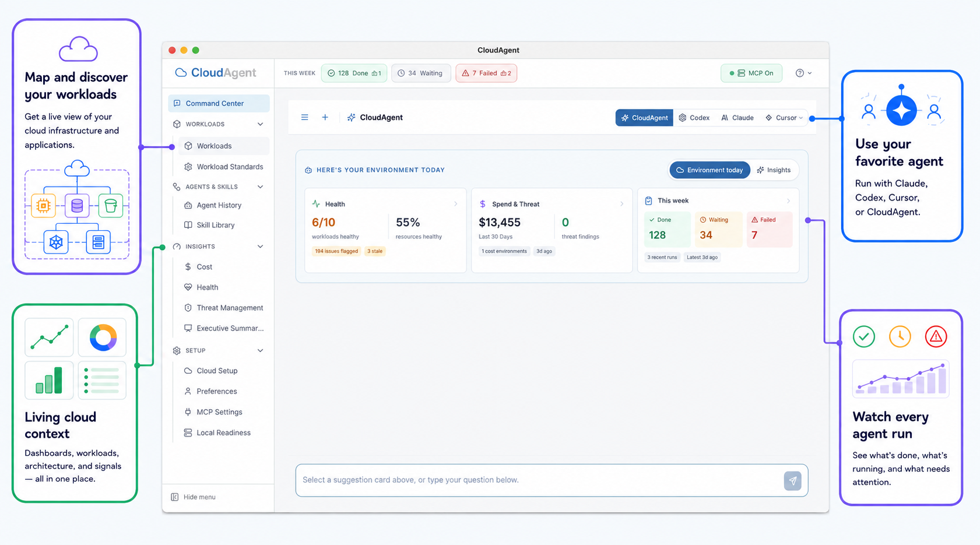980x545 pixels.
Task: Click the 184 issues flagged tag
Action: 336,251
